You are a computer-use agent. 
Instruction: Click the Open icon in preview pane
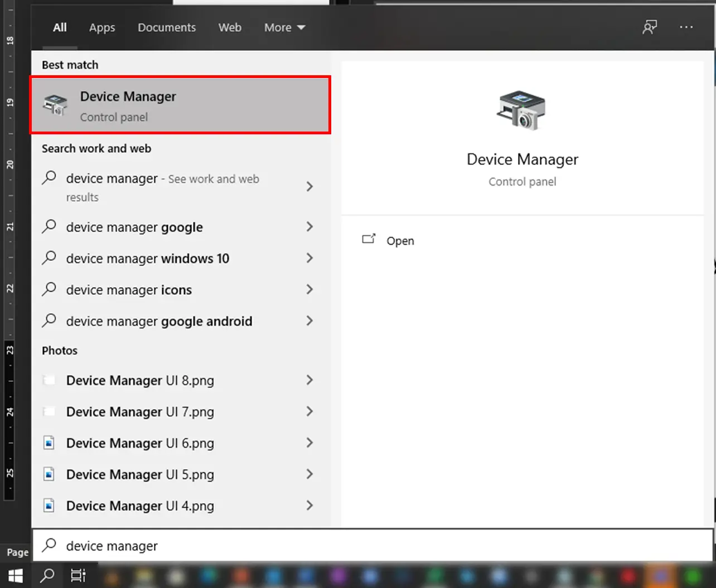point(369,240)
